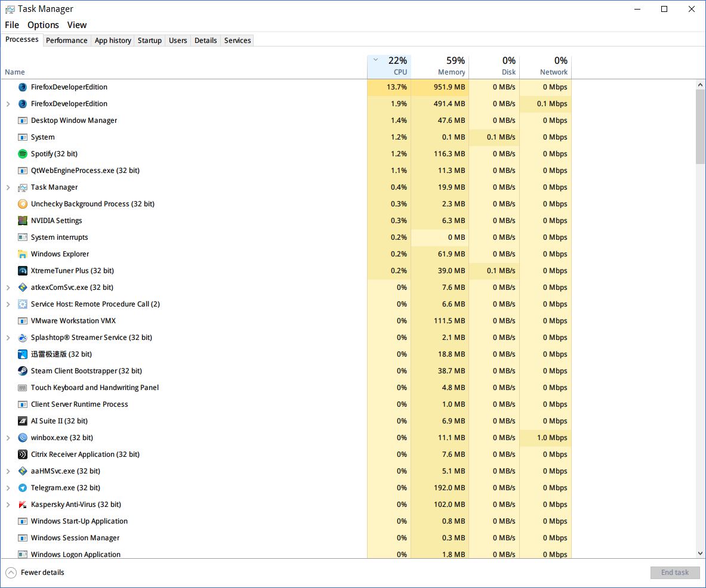
Task: Click the aaHMSvc.exe icon
Action: click(23, 471)
